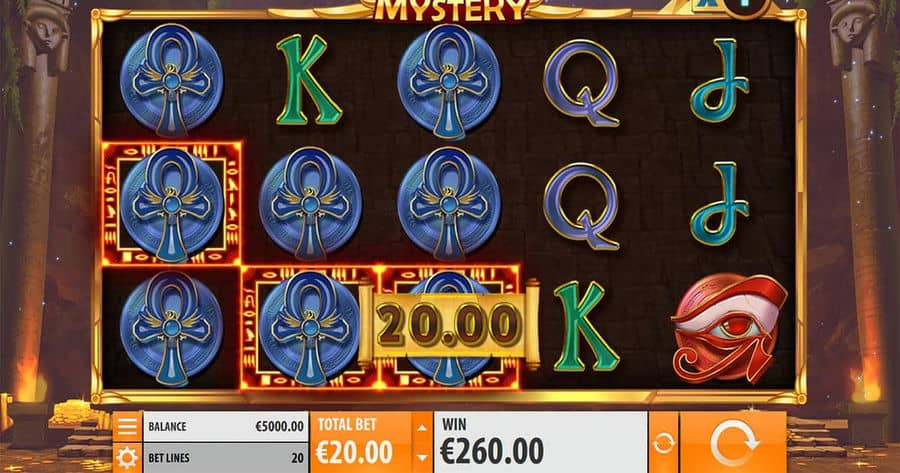Open the hamburger menu beside Balance
The height and width of the screenshot is (473, 900).
tap(127, 427)
